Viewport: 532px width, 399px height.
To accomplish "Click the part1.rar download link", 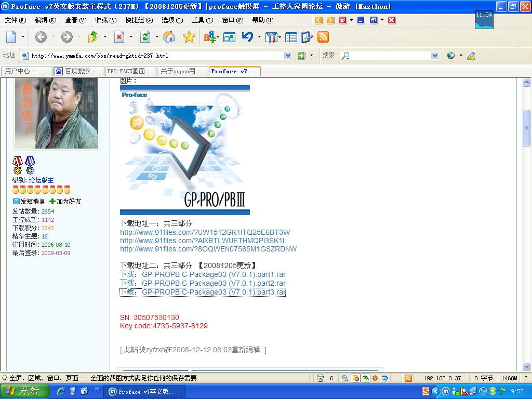I will point(203,274).
